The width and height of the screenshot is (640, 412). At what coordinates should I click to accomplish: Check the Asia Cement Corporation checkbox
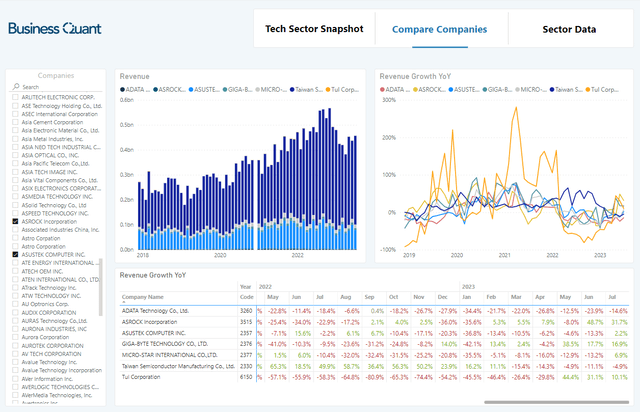[15, 122]
